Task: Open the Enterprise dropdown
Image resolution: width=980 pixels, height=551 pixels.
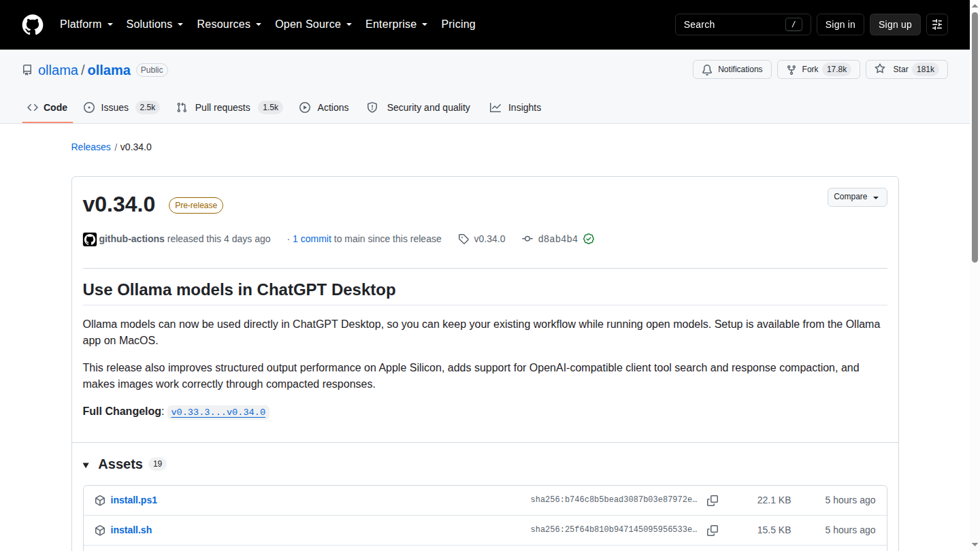Action: tap(396, 24)
